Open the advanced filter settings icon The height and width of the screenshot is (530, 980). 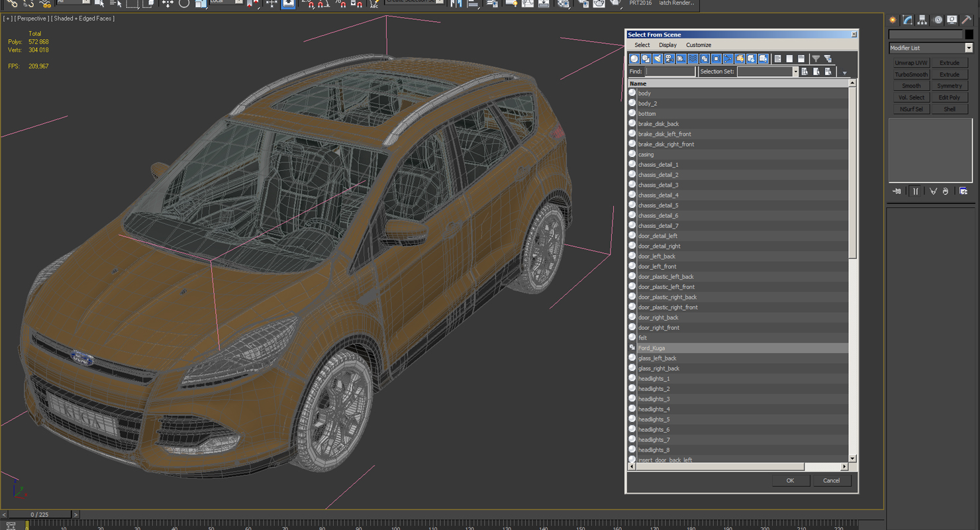[x=828, y=59]
